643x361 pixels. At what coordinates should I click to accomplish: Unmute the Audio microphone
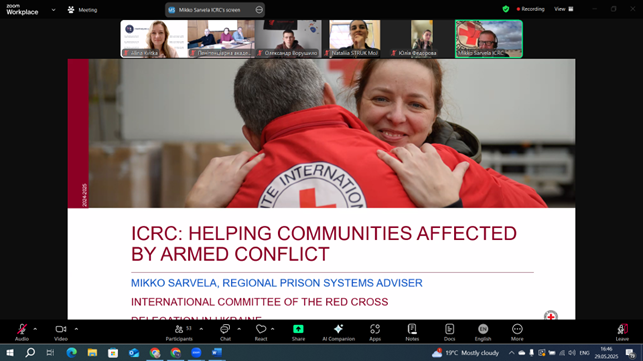22,332
